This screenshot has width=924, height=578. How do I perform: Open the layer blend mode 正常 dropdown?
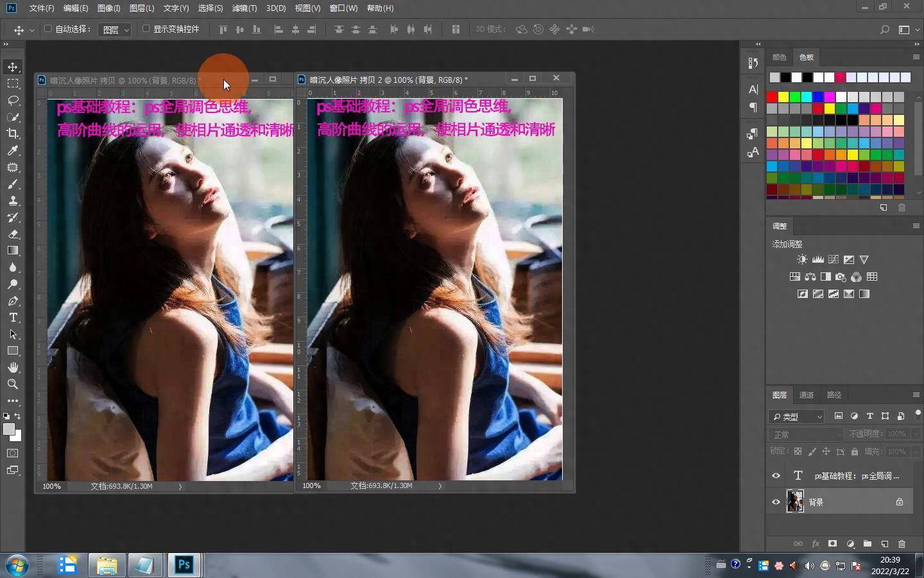806,434
